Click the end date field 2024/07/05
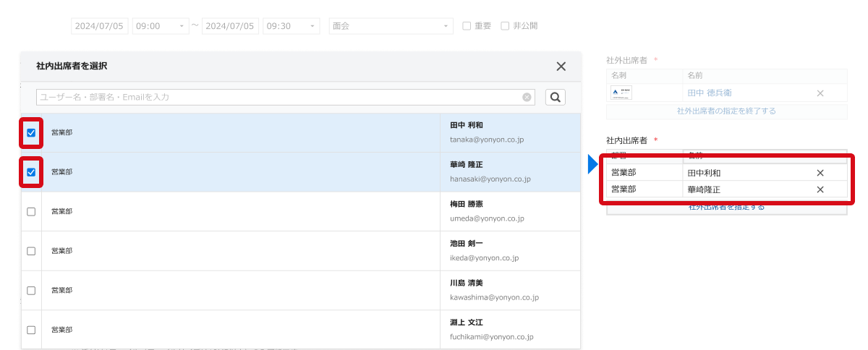This screenshot has height=350, width=868. [x=231, y=26]
